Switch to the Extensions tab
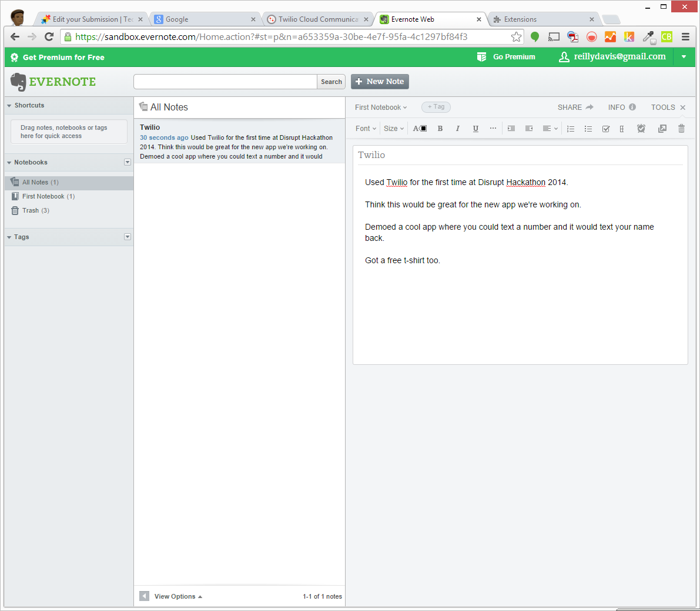700x611 pixels. [542, 19]
